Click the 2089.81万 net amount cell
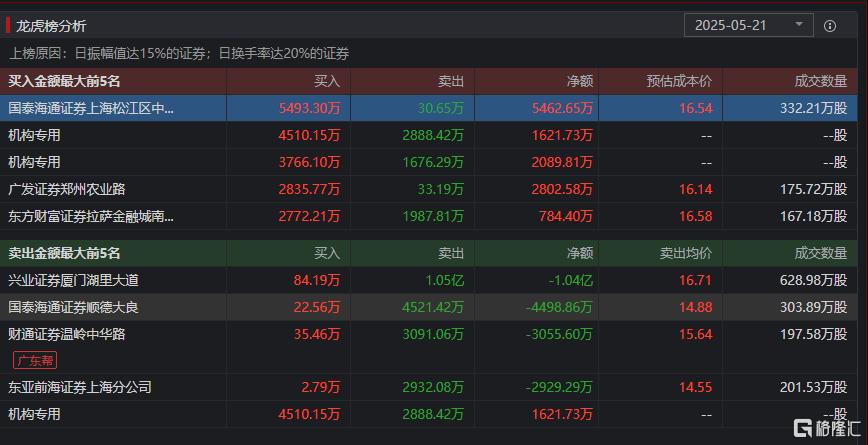 pyautogui.click(x=562, y=162)
